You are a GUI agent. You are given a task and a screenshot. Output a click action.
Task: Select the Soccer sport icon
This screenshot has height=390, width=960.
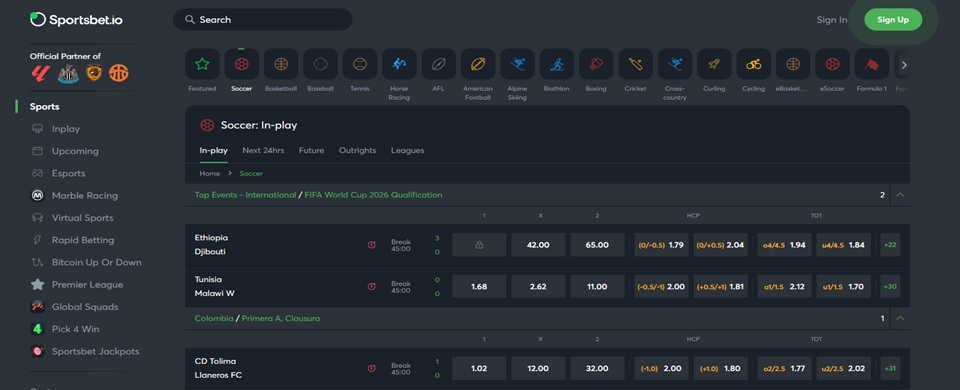tap(242, 64)
